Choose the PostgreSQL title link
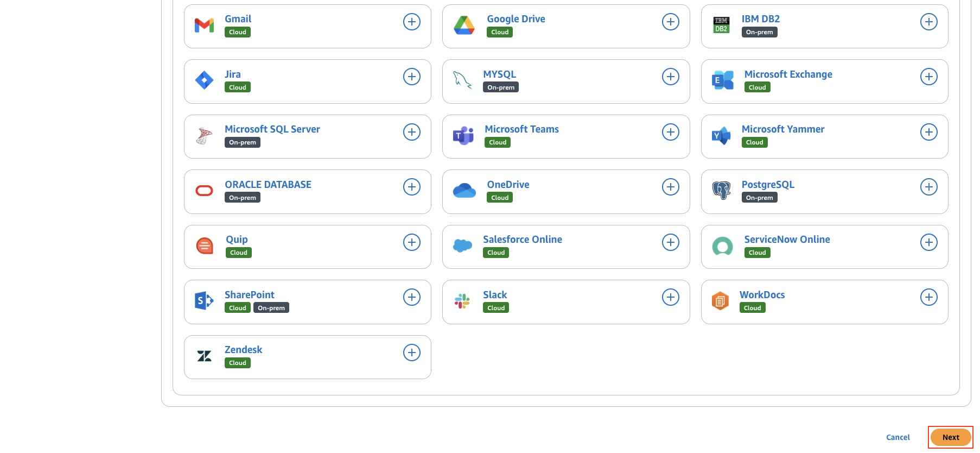The height and width of the screenshot is (453, 980). (x=768, y=185)
